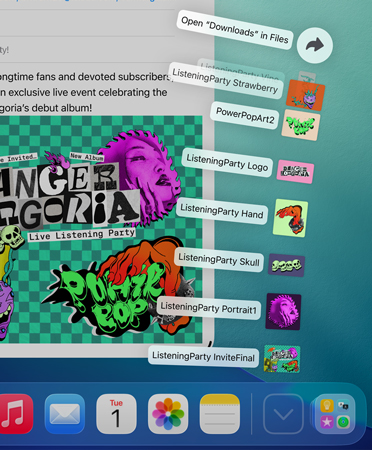
Task: Open the Calendar app showing Tue 1
Action: click(x=116, y=414)
